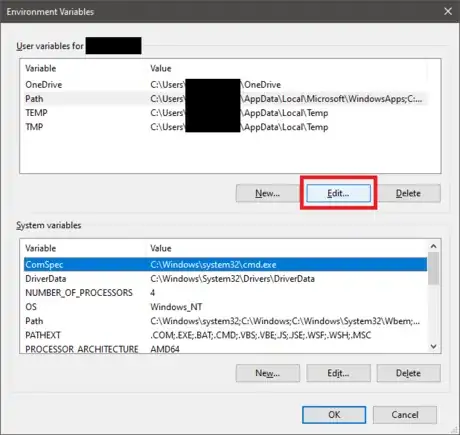Click Delete under User variables
The height and width of the screenshot is (435, 460).
pyautogui.click(x=408, y=193)
